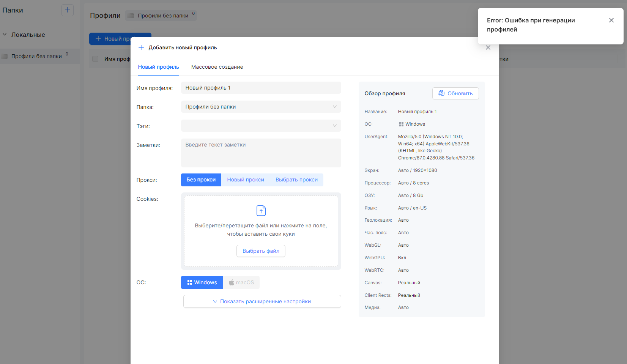627x364 pixels.
Task: Focus the Заметки notes text area
Action: coord(261,153)
